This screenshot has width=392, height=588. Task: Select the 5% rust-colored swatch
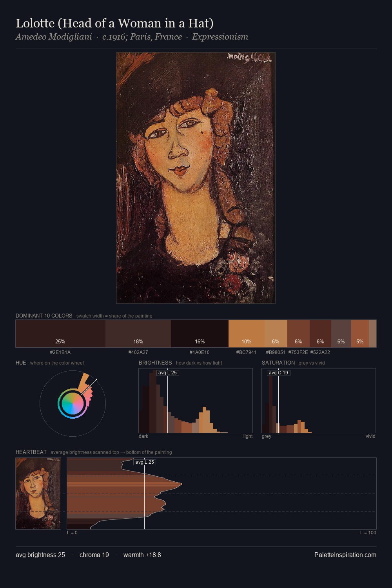pyautogui.click(x=360, y=334)
